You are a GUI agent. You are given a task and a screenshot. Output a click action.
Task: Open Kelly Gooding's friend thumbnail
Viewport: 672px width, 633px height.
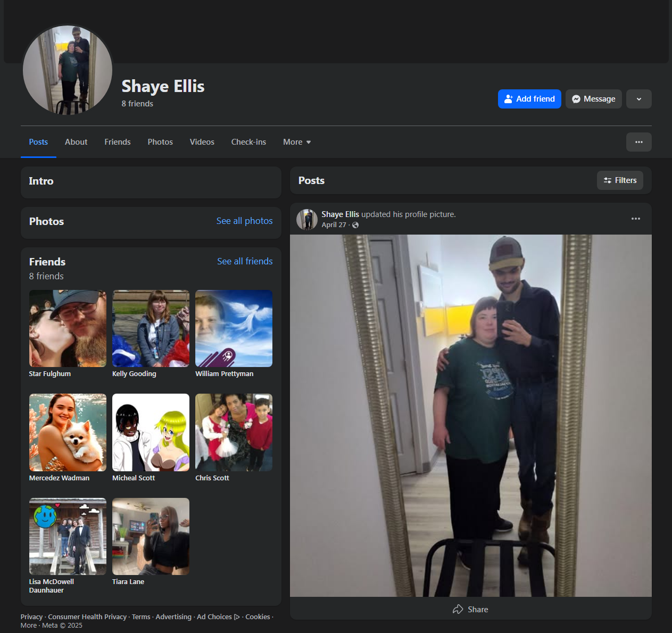point(151,328)
